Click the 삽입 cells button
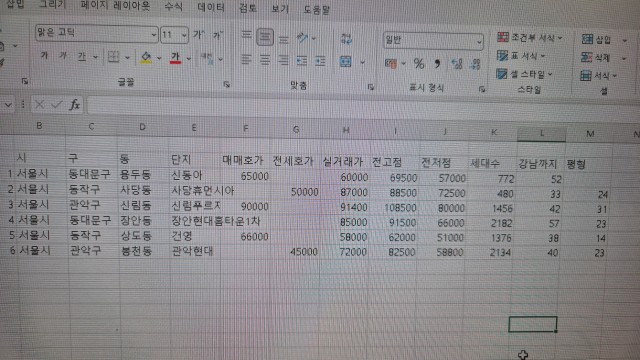The image size is (640, 360). point(596,40)
